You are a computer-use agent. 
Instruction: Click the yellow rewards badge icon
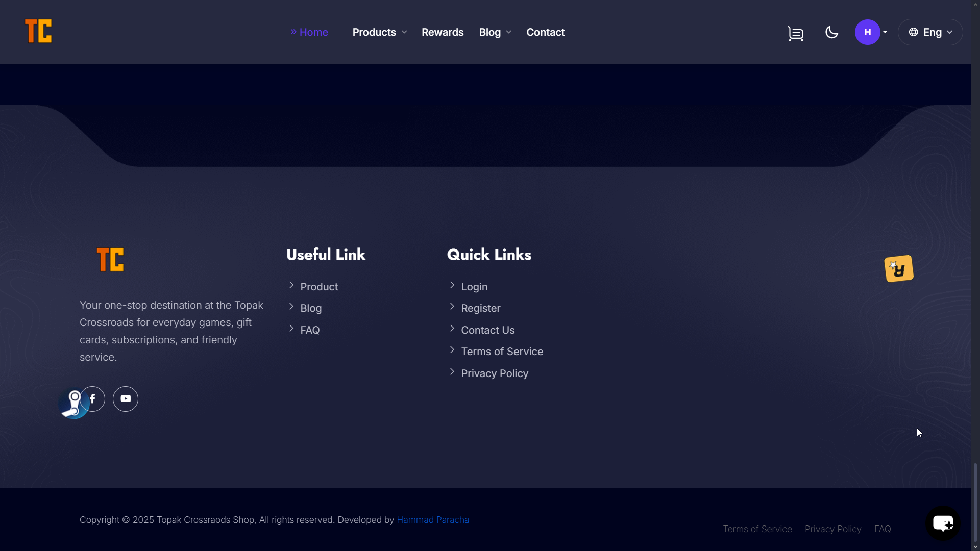coord(898,268)
